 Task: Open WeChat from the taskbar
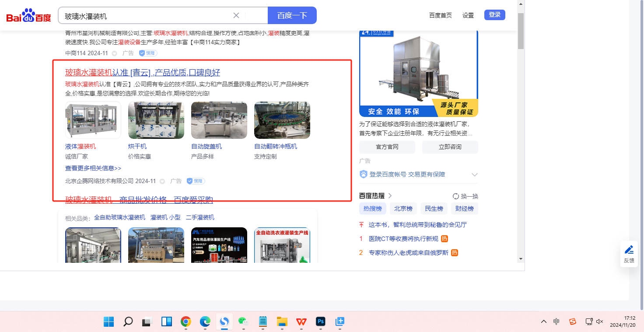click(243, 322)
